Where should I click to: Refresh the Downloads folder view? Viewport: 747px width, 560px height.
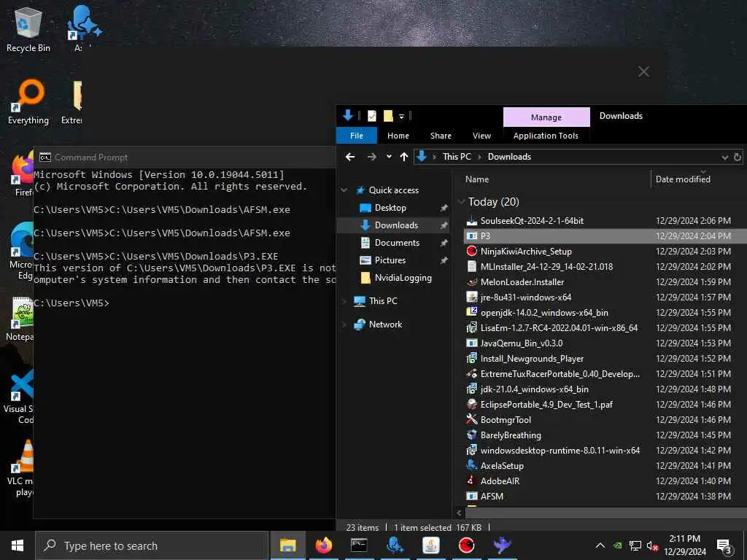738,157
